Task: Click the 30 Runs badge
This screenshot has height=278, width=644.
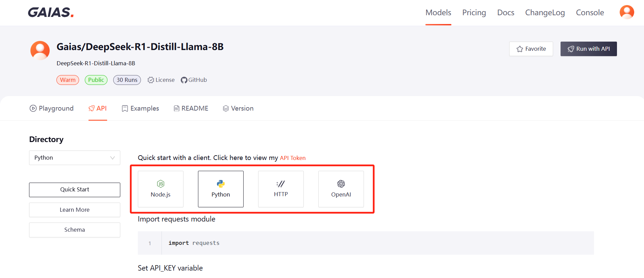Action: (x=127, y=80)
